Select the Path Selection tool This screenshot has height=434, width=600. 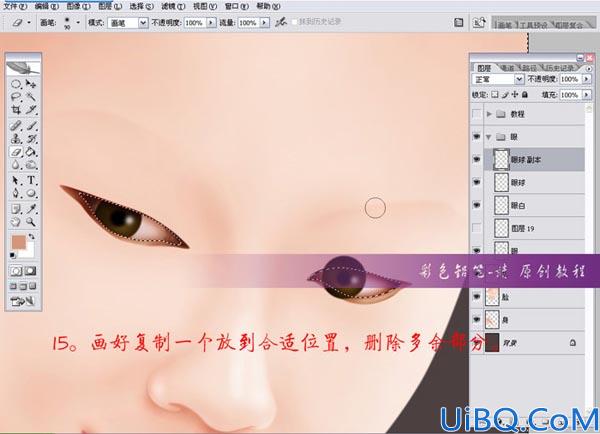(x=16, y=180)
